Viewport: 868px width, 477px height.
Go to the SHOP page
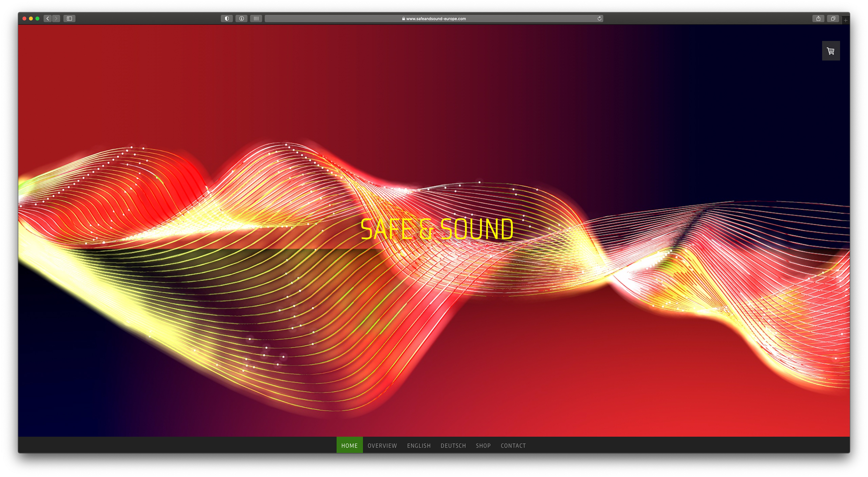point(483,445)
